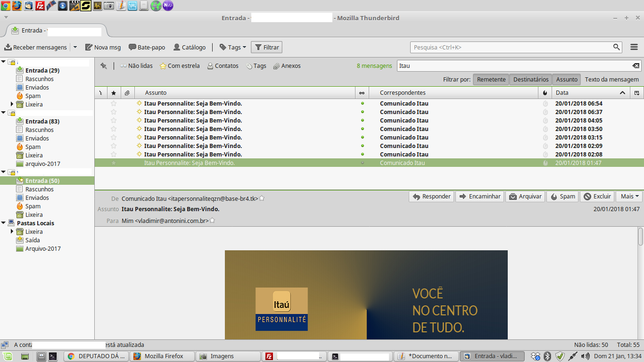This screenshot has width=644, height=362.
Task: Filter messages by Anexos
Action: coord(286,66)
